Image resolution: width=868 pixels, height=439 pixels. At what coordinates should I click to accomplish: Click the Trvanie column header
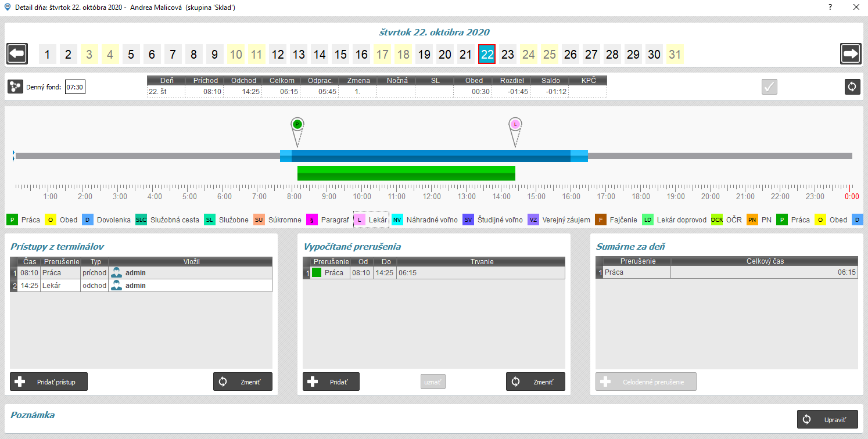pyautogui.click(x=480, y=262)
